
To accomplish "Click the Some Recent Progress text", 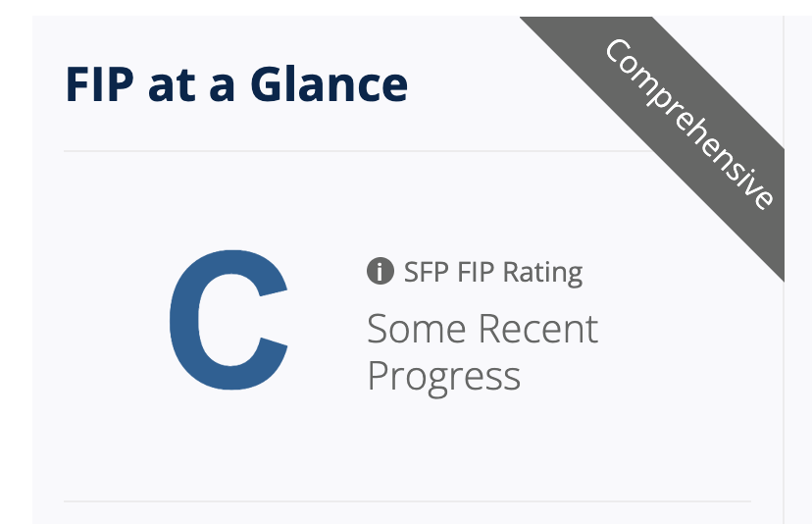I will tap(482, 351).
